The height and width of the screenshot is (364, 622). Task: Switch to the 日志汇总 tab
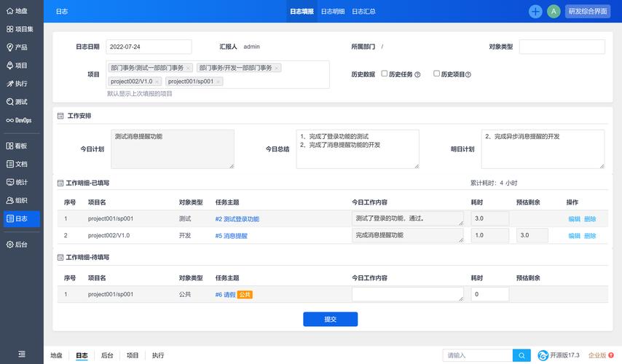363,12
